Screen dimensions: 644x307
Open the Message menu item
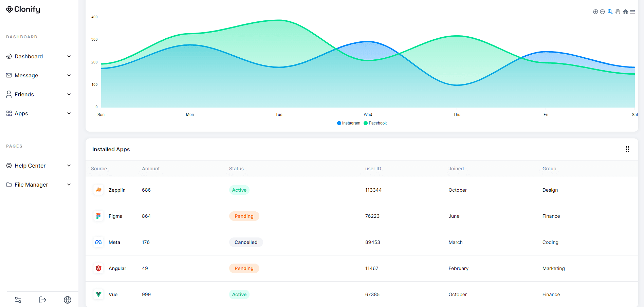pos(39,75)
